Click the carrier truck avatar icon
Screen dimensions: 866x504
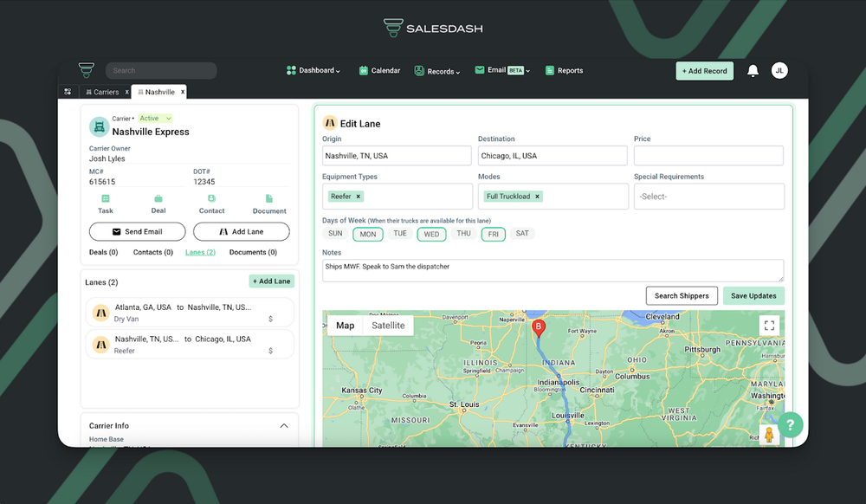(x=99, y=127)
